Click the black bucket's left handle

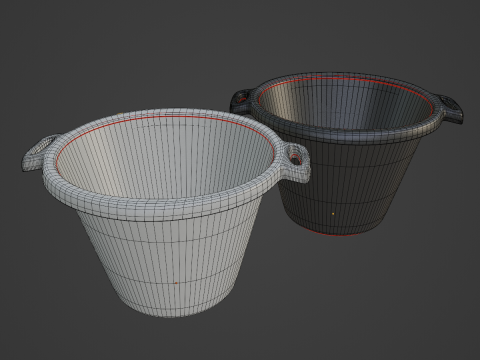coord(242,100)
